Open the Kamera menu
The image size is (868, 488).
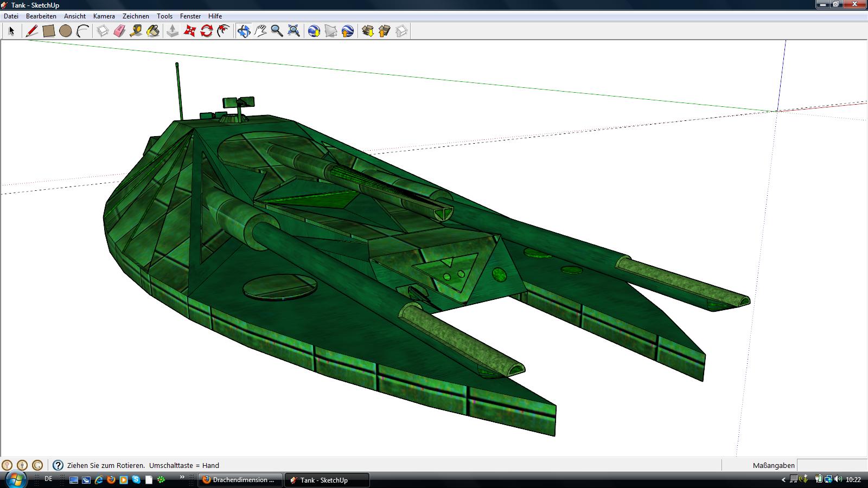coord(104,16)
